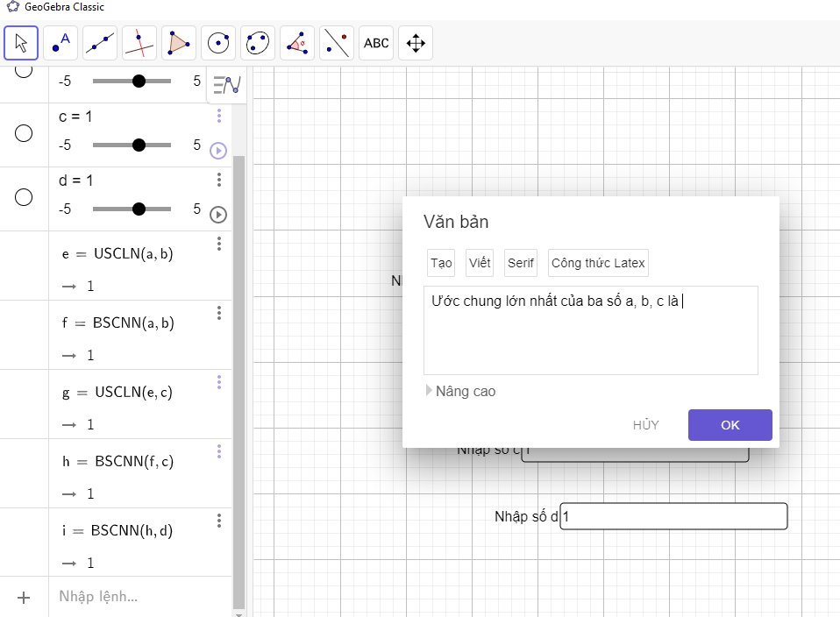Select the Angle tool
The image size is (840, 617).
(297, 43)
